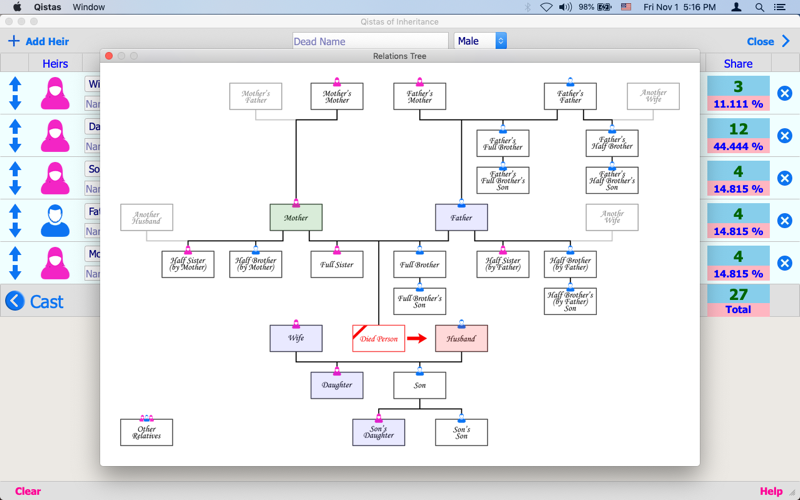800x500 pixels.
Task: Click the Close link at top right
Action: (760, 41)
